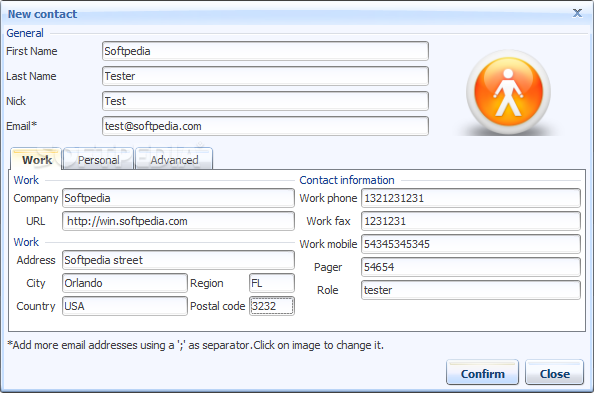Image resolution: width=594 pixels, height=393 pixels.
Task: Click the 'New contact' title text
Action: [x=42, y=14]
